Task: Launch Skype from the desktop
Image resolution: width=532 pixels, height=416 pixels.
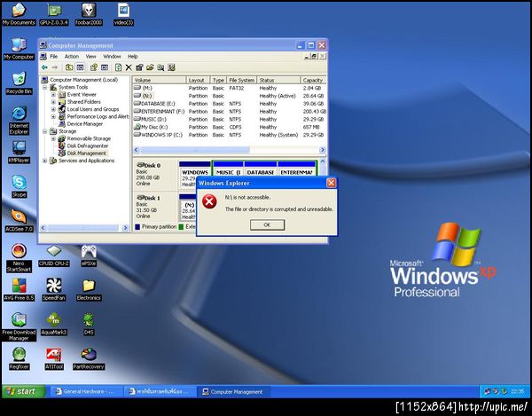Action: (x=19, y=186)
